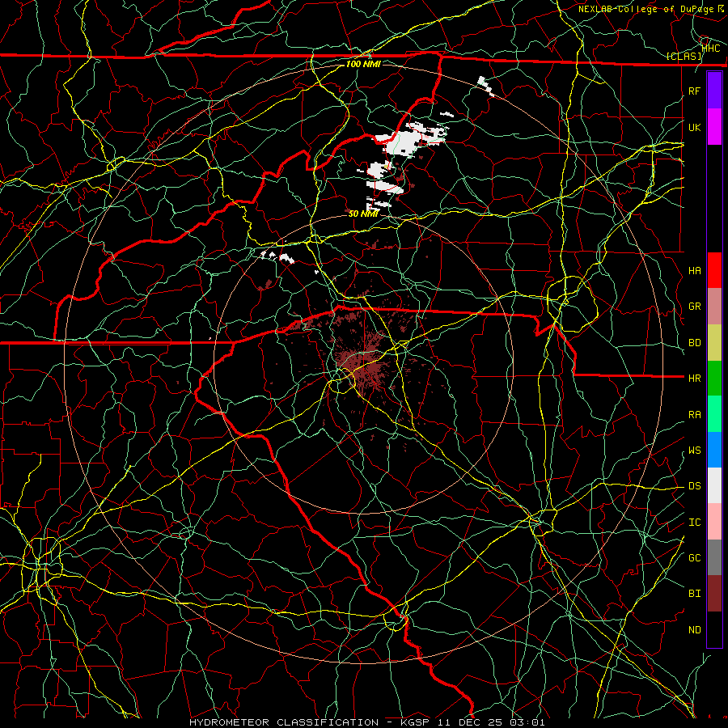
Task: Click the BD yellow legend swatch
Action: pos(714,342)
